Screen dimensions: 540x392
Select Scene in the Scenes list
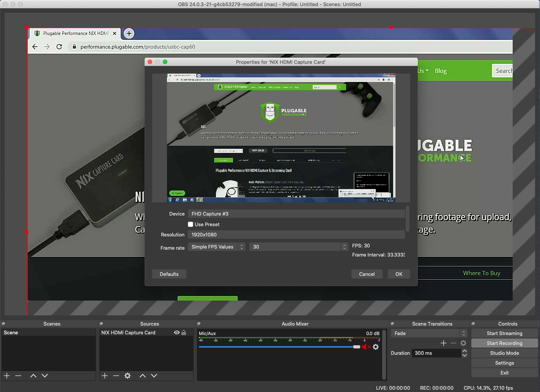click(49, 332)
